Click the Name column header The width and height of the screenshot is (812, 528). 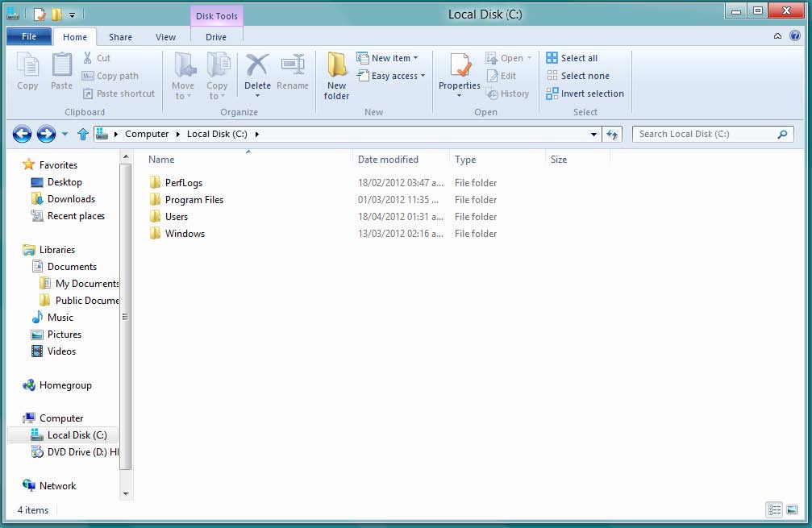coord(161,160)
